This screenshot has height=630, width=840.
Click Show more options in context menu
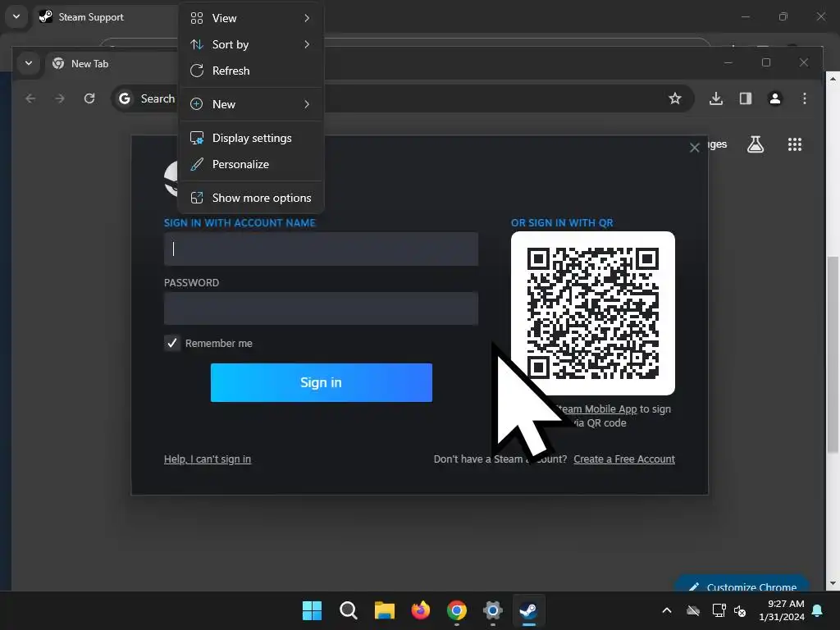[251, 198]
